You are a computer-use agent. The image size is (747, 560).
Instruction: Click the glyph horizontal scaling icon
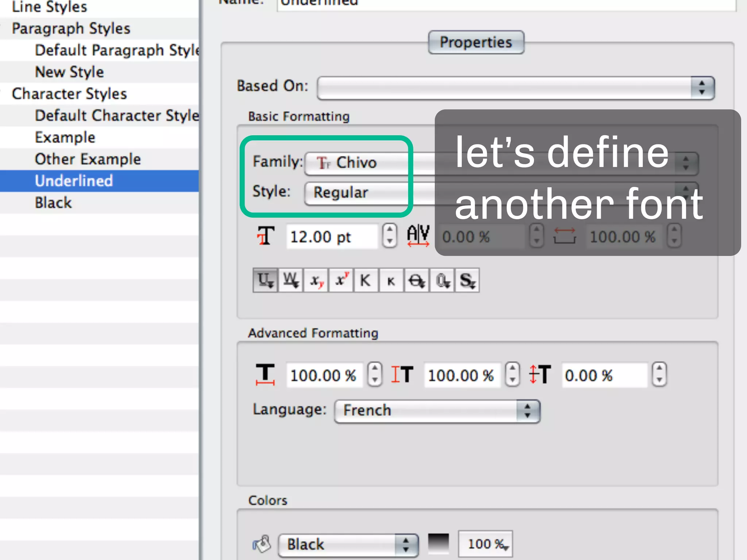265,374
